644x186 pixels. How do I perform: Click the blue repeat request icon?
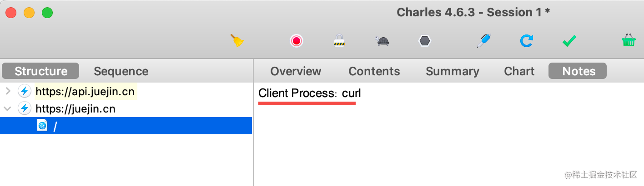[x=526, y=41]
